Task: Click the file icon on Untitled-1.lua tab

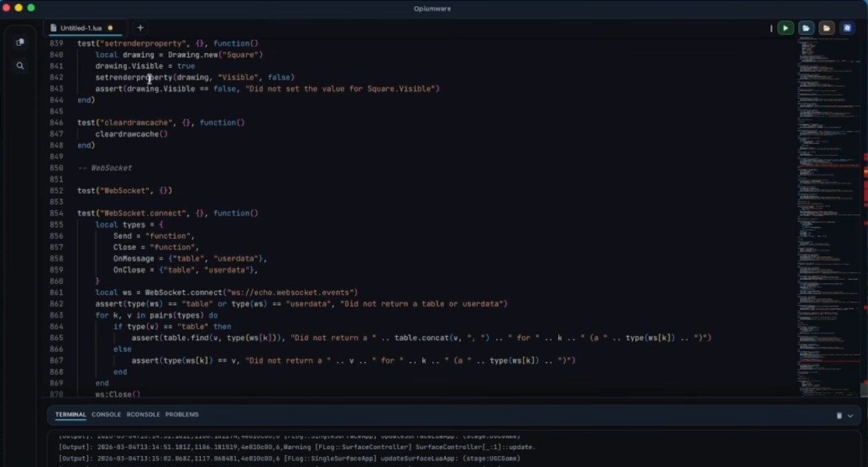Action: coord(53,28)
